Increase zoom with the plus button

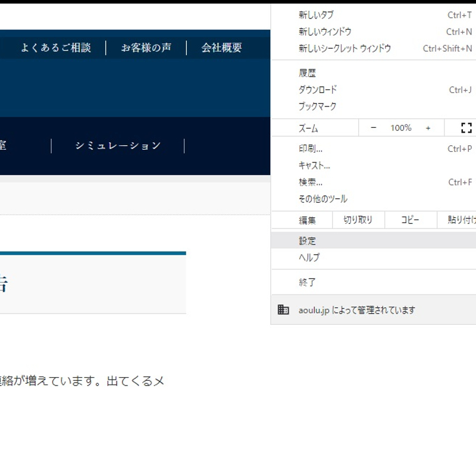(x=428, y=128)
